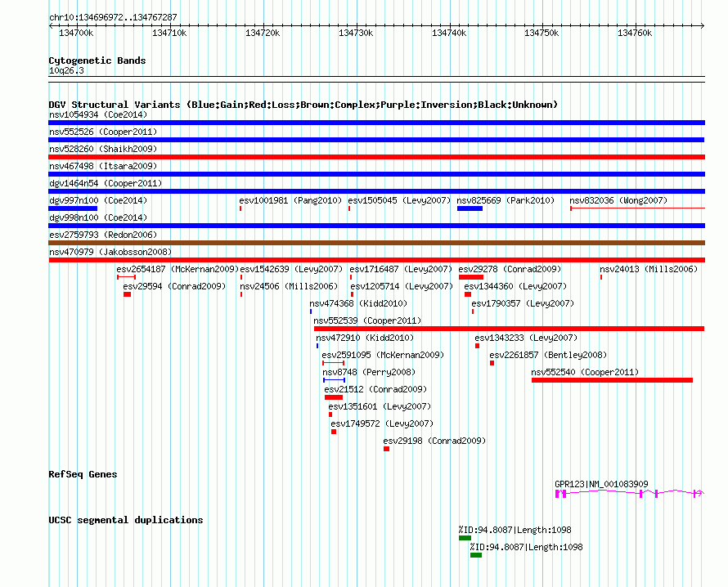Click the esv1749572 (Levy2007) label
The image size is (728, 587).
tap(382, 423)
